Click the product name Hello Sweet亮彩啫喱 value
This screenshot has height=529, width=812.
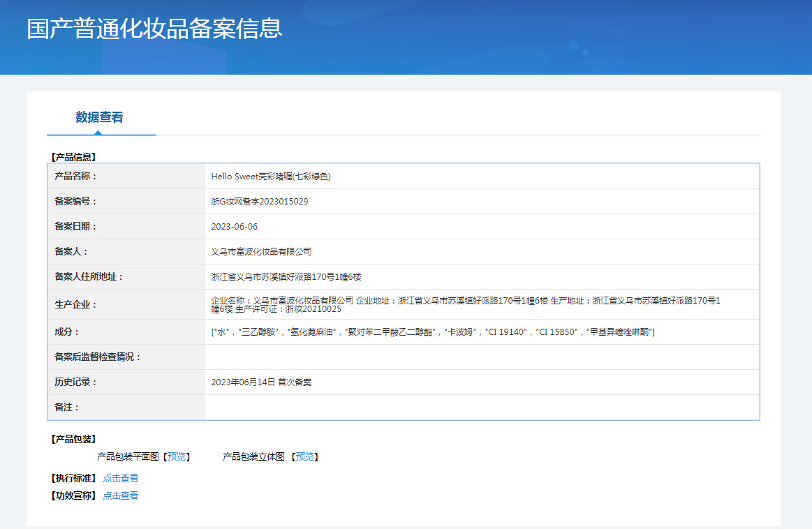(x=271, y=177)
